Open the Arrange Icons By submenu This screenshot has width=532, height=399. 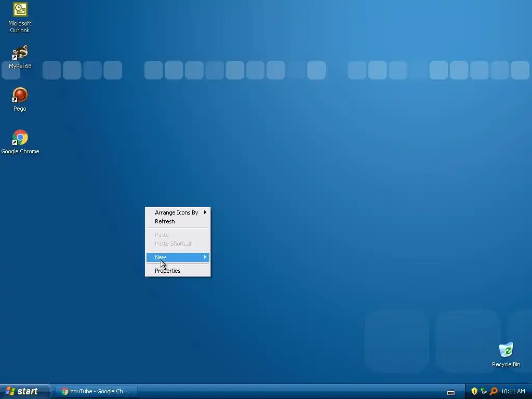point(178,212)
